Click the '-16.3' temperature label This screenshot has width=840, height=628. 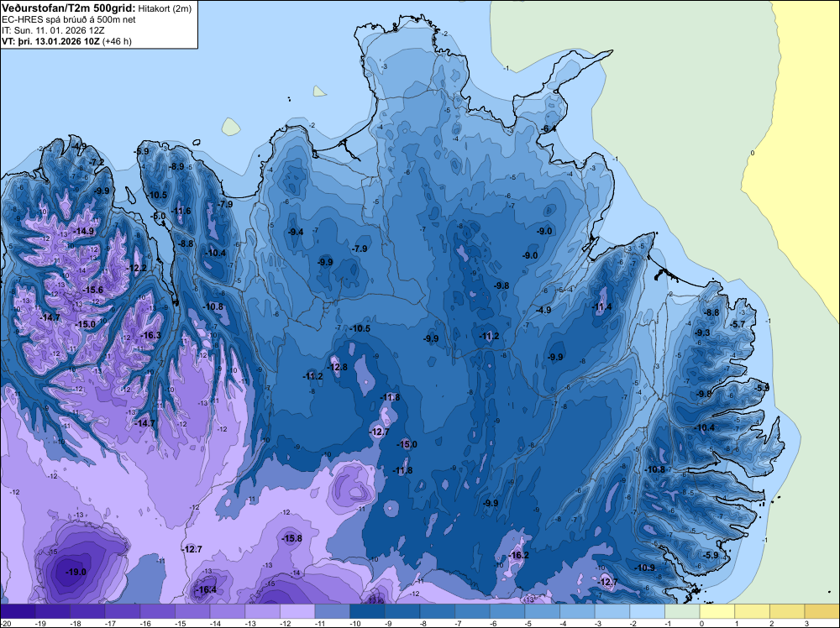[150, 335]
